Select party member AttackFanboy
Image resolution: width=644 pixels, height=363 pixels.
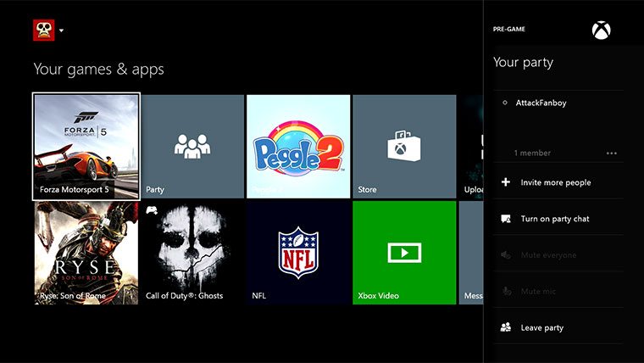[x=541, y=103]
